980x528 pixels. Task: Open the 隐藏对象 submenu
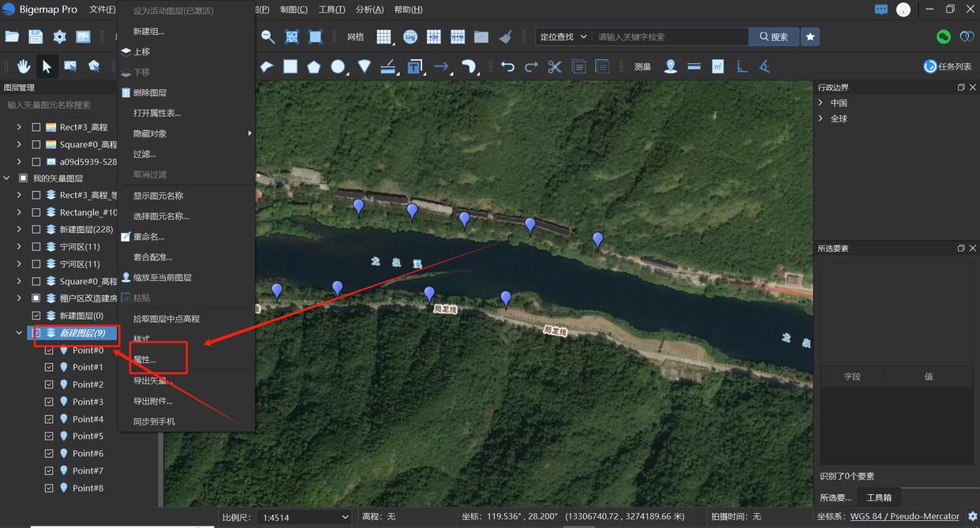pos(186,133)
